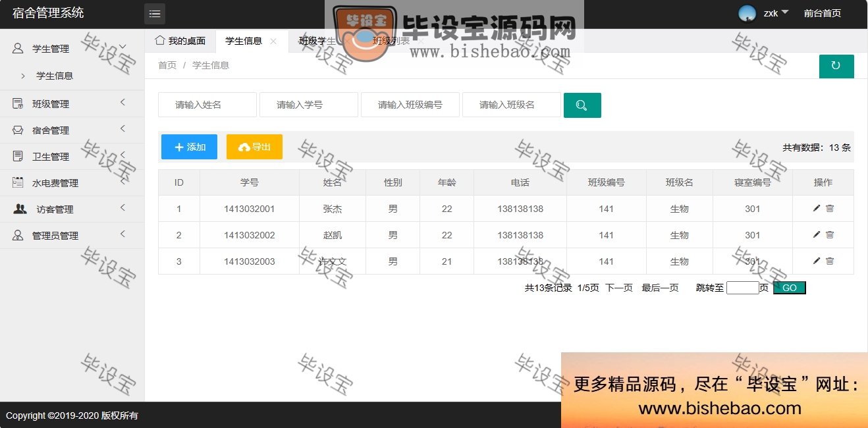Viewport: 868px width, 428px height.
Task: Click the 水电费管理 sidebar icon
Action: tap(18, 182)
